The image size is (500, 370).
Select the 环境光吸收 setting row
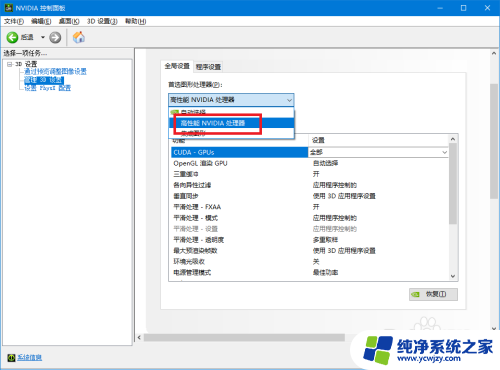(309, 262)
